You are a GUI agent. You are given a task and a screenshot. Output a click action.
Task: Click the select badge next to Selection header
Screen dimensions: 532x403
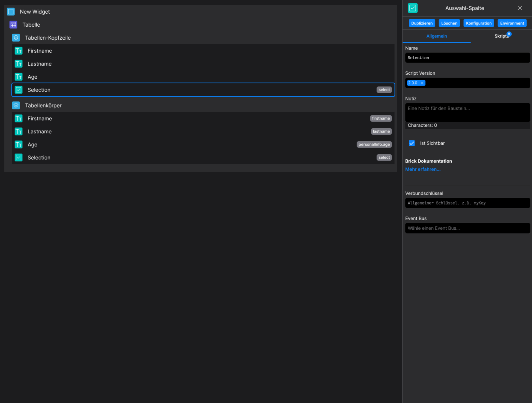(384, 90)
